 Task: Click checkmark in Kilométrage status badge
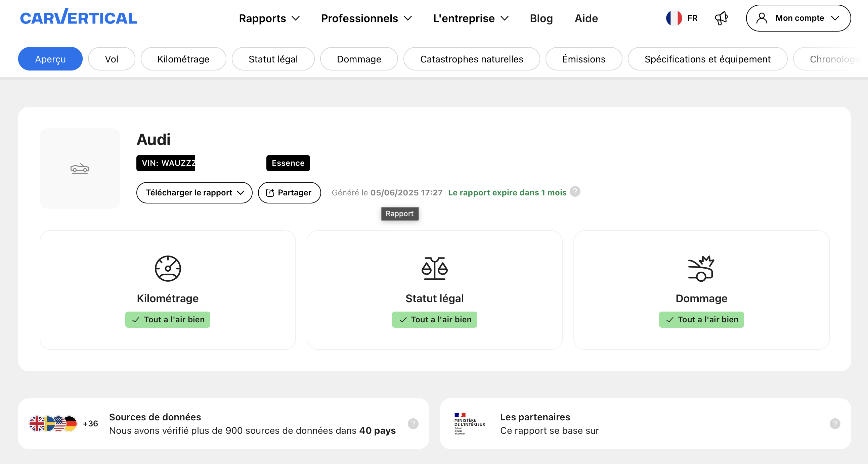tap(135, 320)
